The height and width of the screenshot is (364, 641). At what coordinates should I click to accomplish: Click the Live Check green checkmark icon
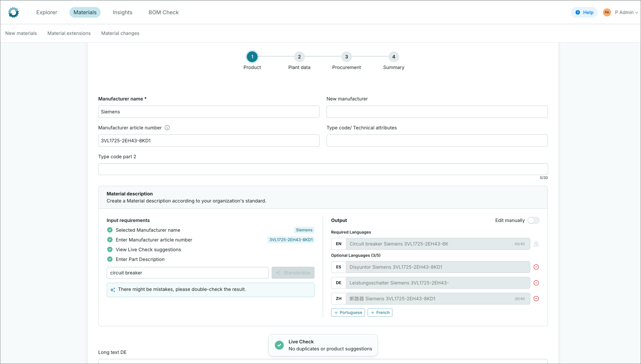point(279,345)
